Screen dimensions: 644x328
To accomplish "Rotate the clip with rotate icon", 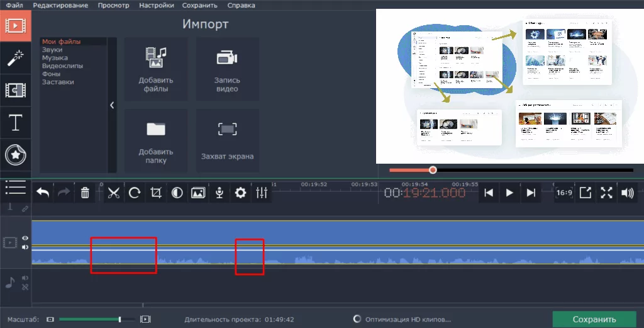I will (x=135, y=193).
